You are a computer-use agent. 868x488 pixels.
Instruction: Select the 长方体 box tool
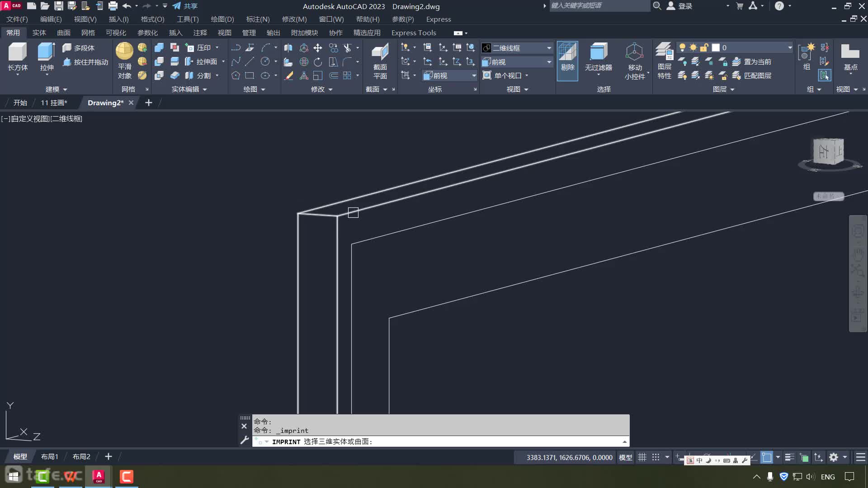pyautogui.click(x=18, y=57)
